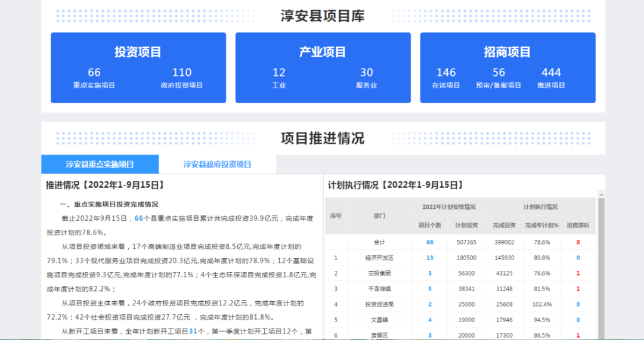644x340 pixels.
Task: Click project count 13 for 经济开发区
Action: 429,258
